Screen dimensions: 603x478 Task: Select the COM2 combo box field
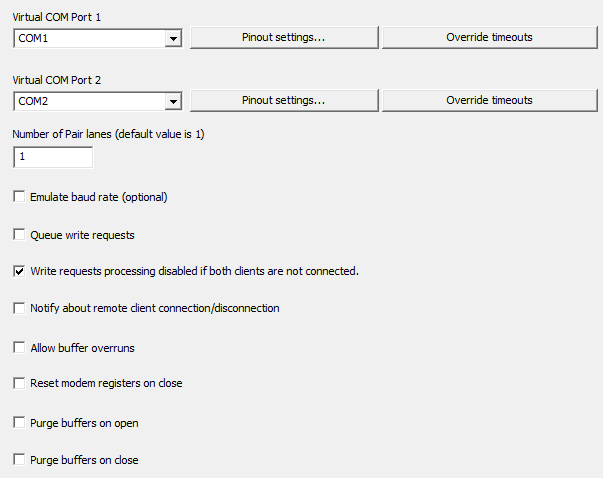(98, 102)
